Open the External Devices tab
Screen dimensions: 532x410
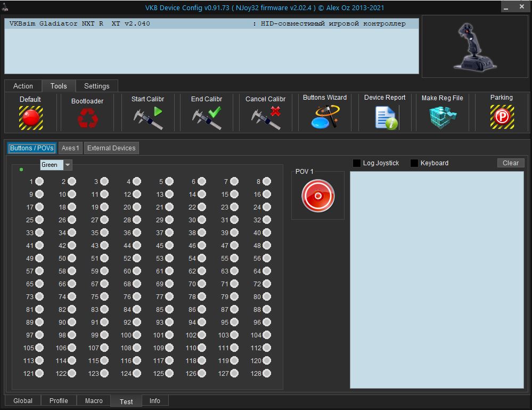pyautogui.click(x=111, y=148)
